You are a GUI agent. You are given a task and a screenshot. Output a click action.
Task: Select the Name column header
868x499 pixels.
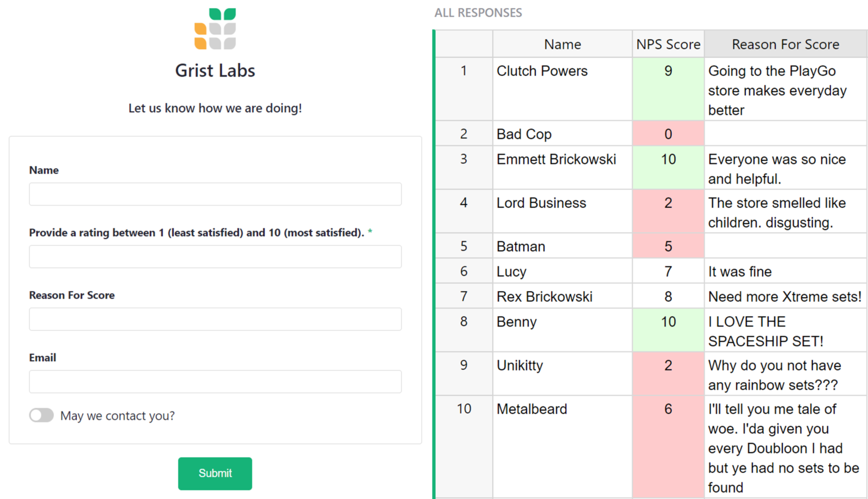[x=562, y=44]
